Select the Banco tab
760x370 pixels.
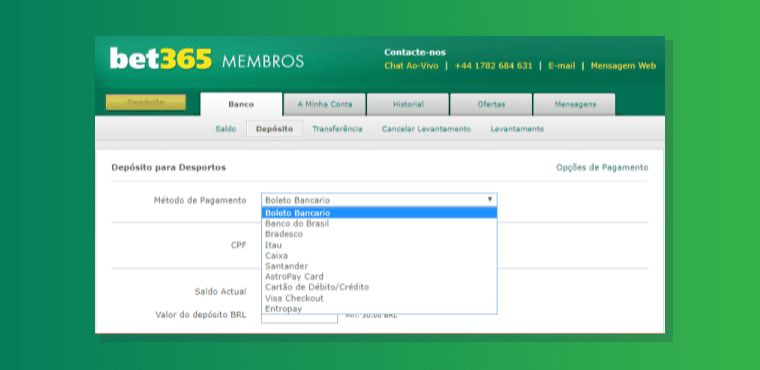(x=241, y=104)
